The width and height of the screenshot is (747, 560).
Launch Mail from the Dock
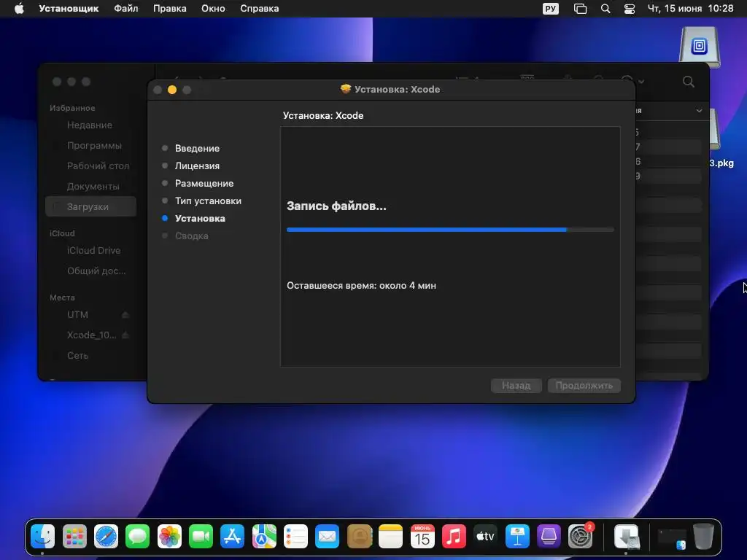(328, 537)
